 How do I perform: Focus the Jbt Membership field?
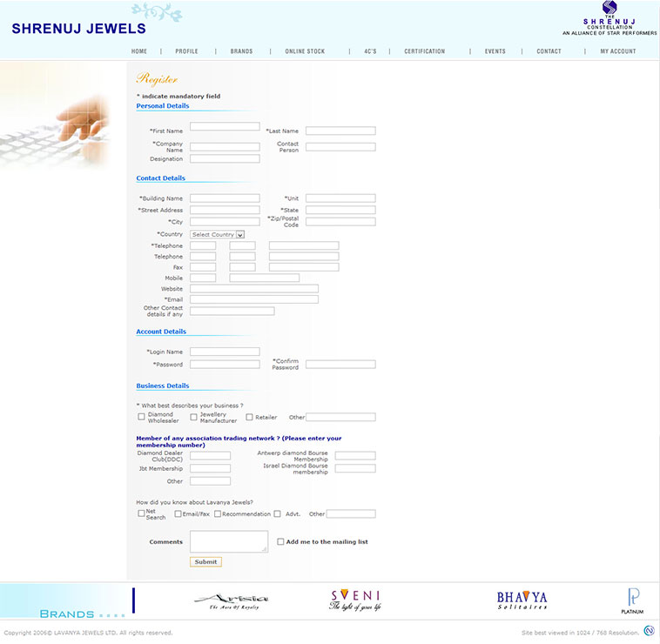[x=210, y=468]
